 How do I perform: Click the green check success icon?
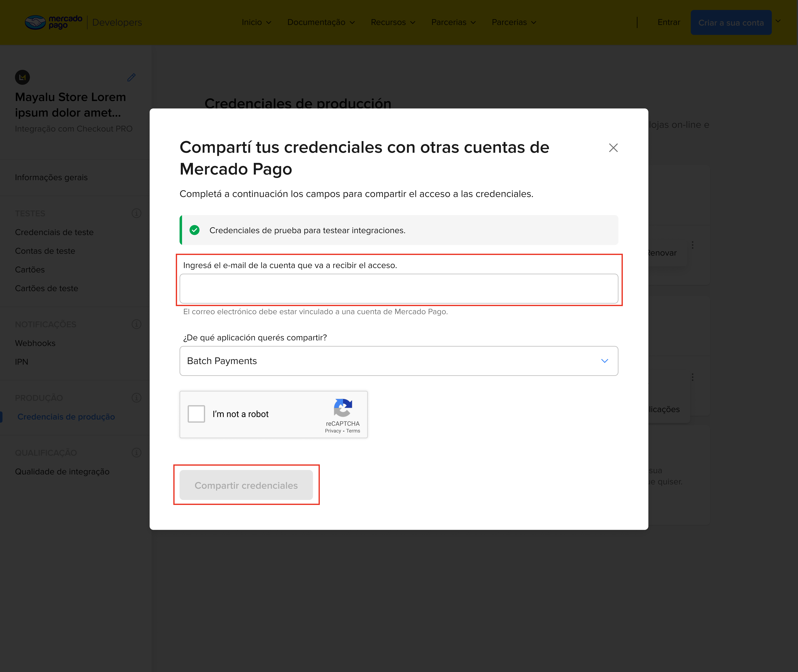195,230
